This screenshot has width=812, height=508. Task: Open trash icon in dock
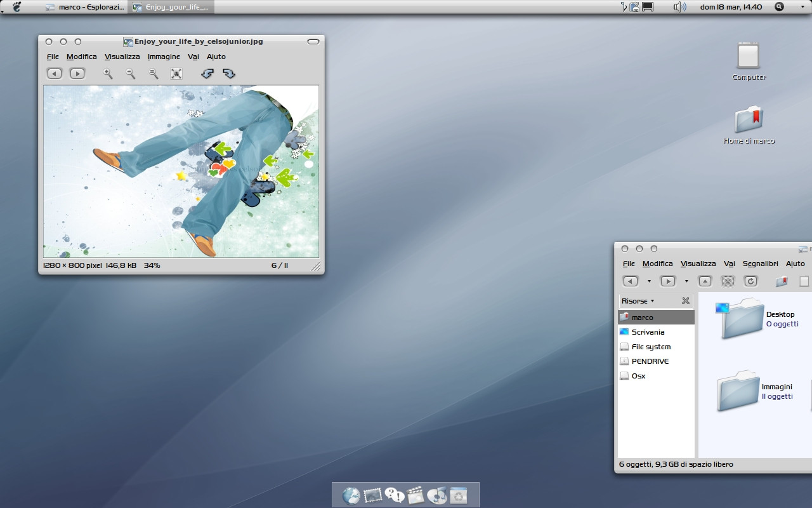click(459, 495)
